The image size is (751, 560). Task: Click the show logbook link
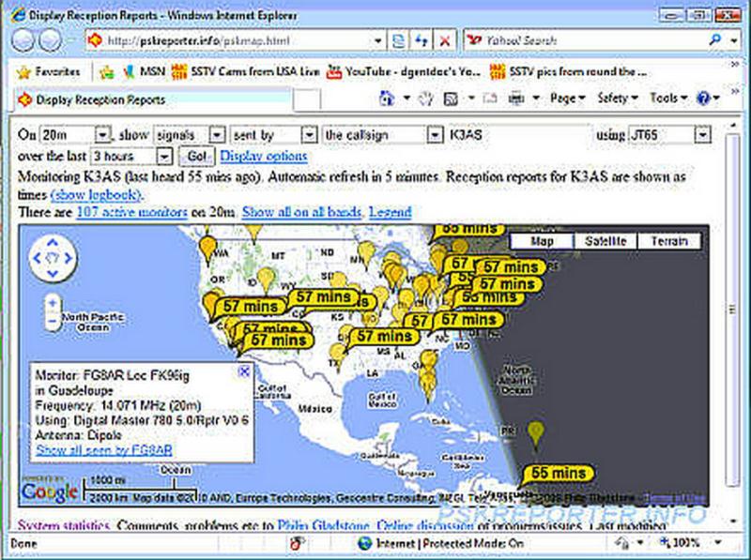pos(97,194)
